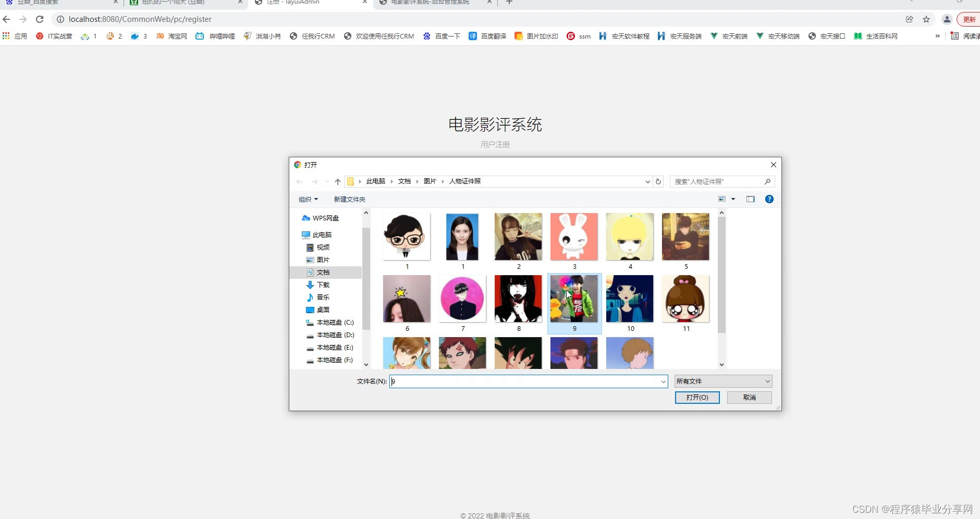Select 音乐 folder in the sidebar

pos(318,297)
